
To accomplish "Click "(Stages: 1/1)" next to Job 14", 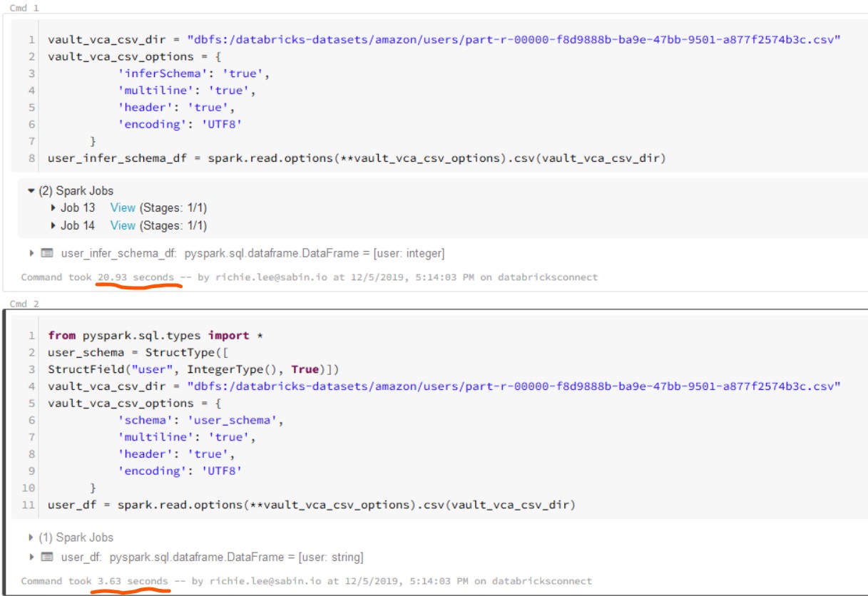I will coord(173,226).
